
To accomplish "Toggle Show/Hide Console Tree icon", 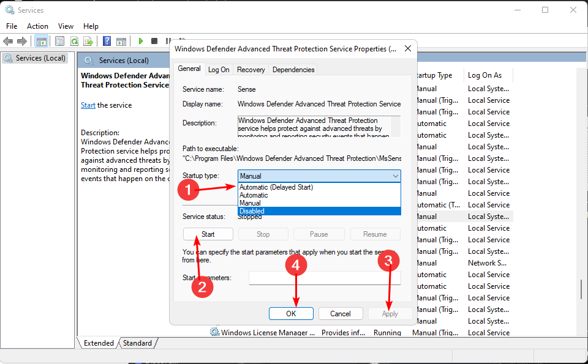I will (42, 41).
